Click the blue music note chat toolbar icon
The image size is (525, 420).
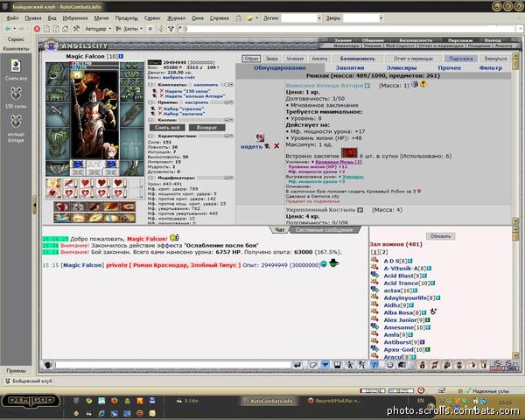tap(374, 365)
